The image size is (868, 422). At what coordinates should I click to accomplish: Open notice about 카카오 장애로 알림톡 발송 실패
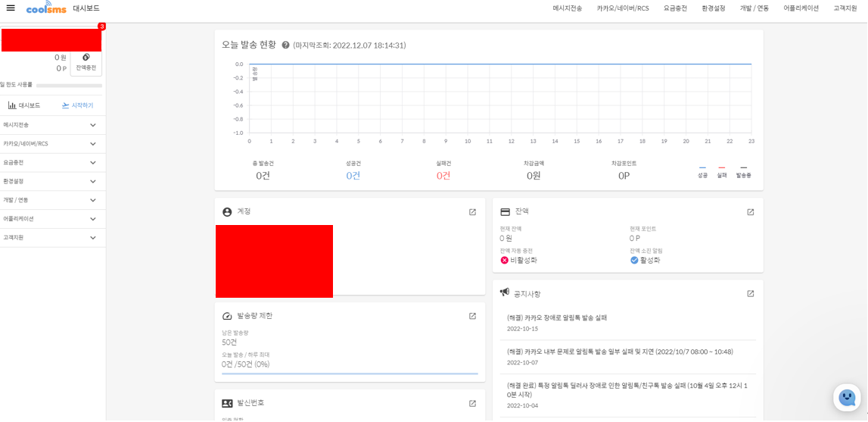556,318
